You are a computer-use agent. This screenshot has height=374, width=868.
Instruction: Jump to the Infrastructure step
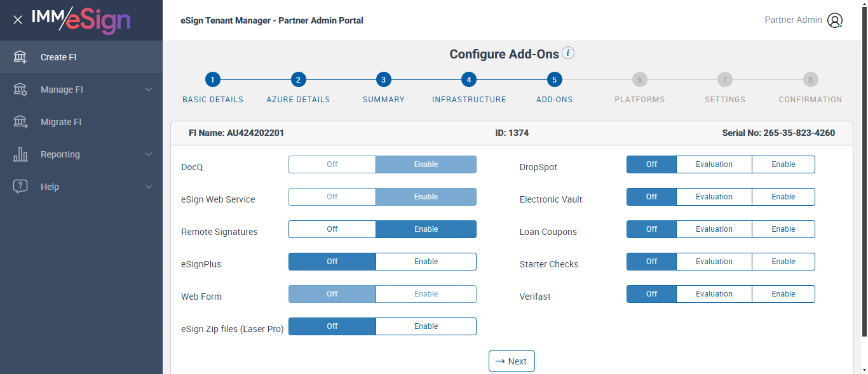coord(468,80)
